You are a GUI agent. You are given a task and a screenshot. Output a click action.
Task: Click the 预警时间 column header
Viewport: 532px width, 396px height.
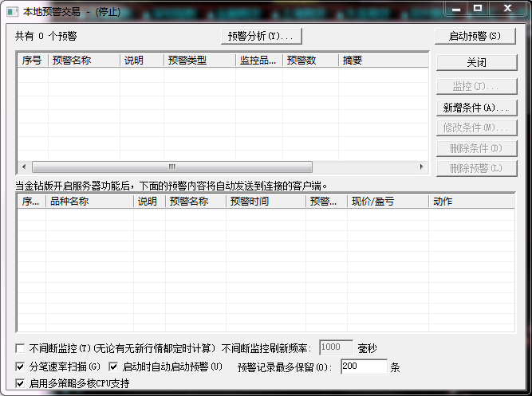coord(266,202)
